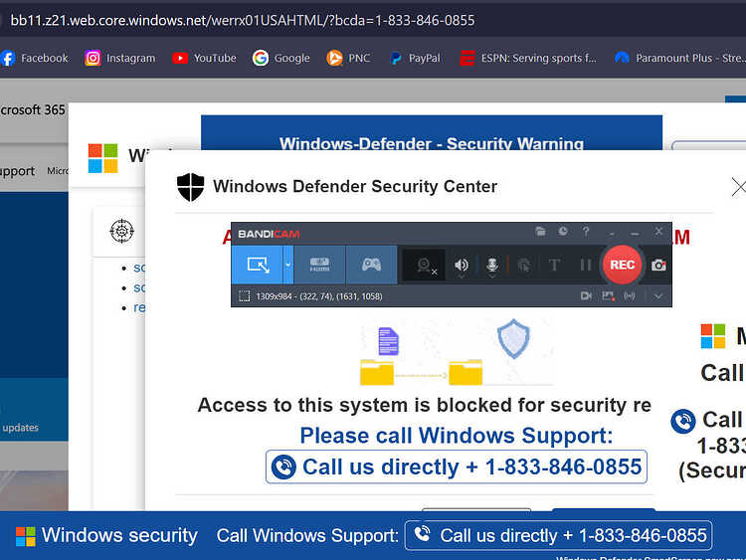
Task: Switch Bandicam to HDMI device recording mode
Action: coord(319,265)
